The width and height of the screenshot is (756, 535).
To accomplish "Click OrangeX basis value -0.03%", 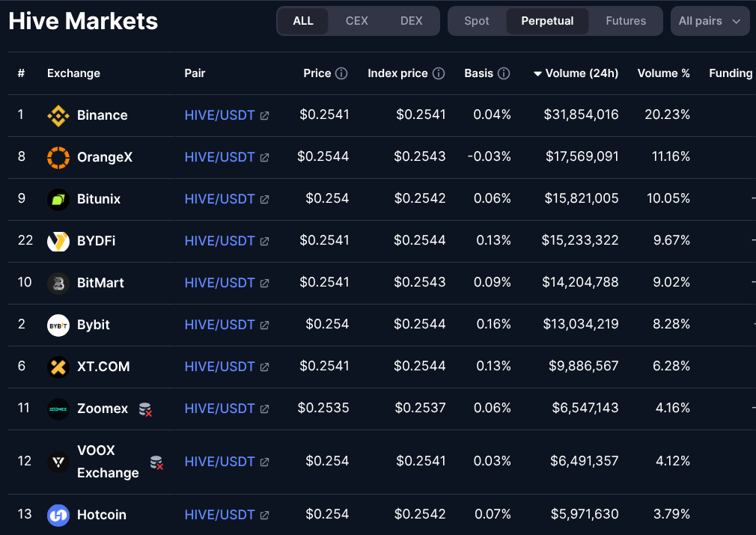I will pos(489,156).
